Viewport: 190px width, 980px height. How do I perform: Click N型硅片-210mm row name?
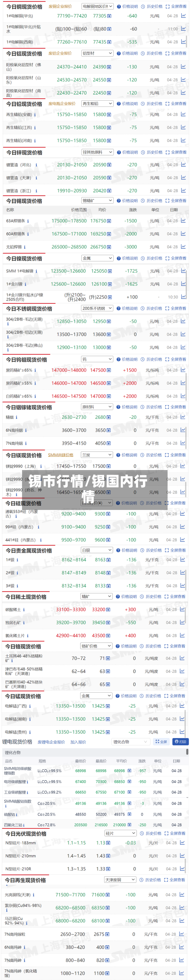coord(21,856)
